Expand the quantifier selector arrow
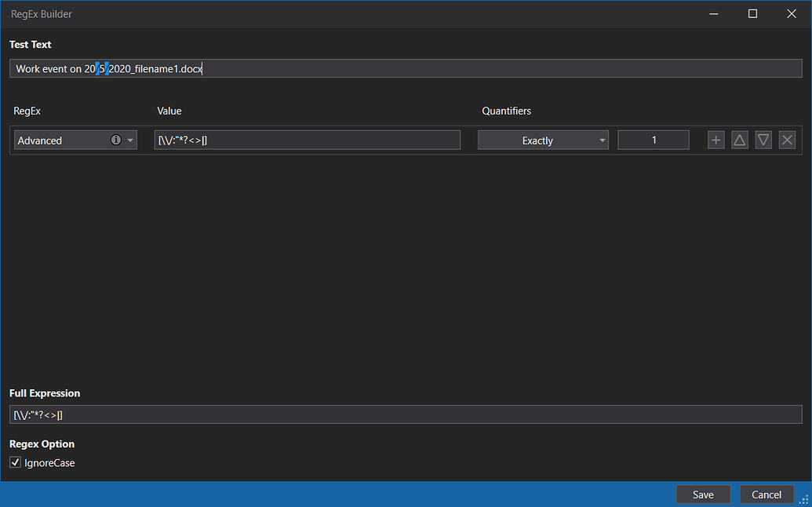Screen dimensions: 812x507 tap(602, 140)
